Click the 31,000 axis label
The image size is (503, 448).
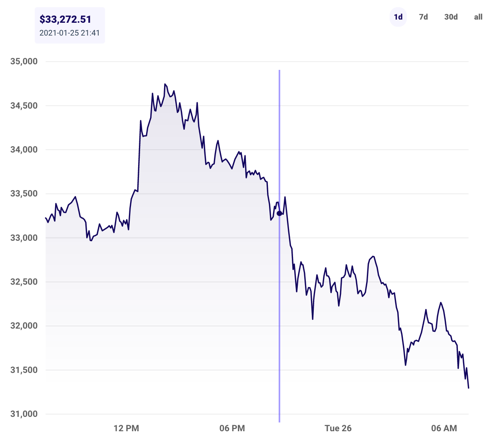pos(25,414)
